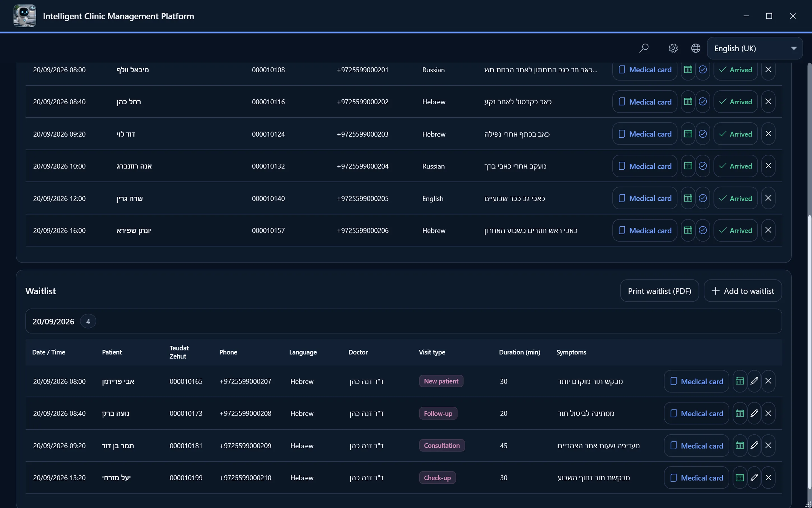The image size is (812, 508).
Task: Open the settings gear icon
Action: pyautogui.click(x=673, y=48)
